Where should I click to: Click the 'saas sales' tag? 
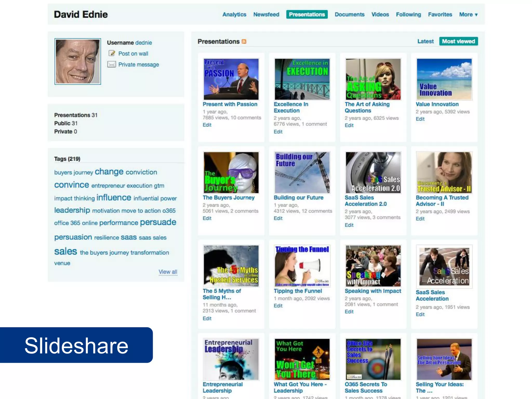[x=152, y=237]
